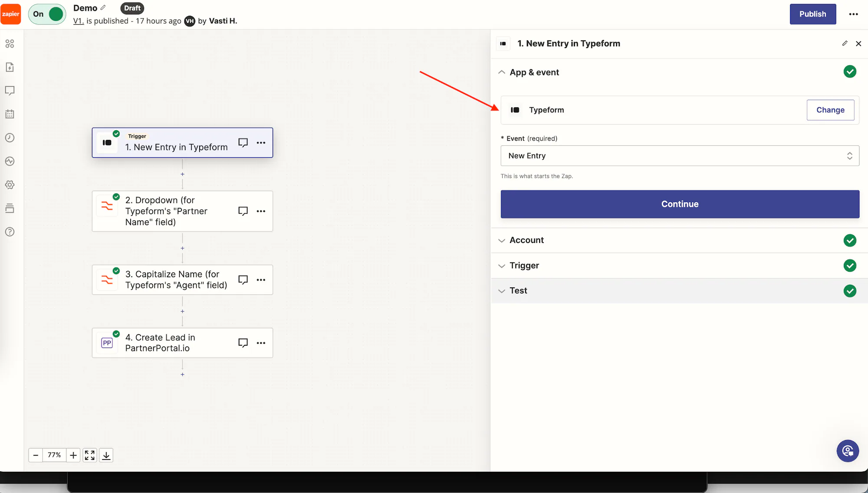
Task: Select the New Entry in Typeform trigger step
Action: pos(182,143)
